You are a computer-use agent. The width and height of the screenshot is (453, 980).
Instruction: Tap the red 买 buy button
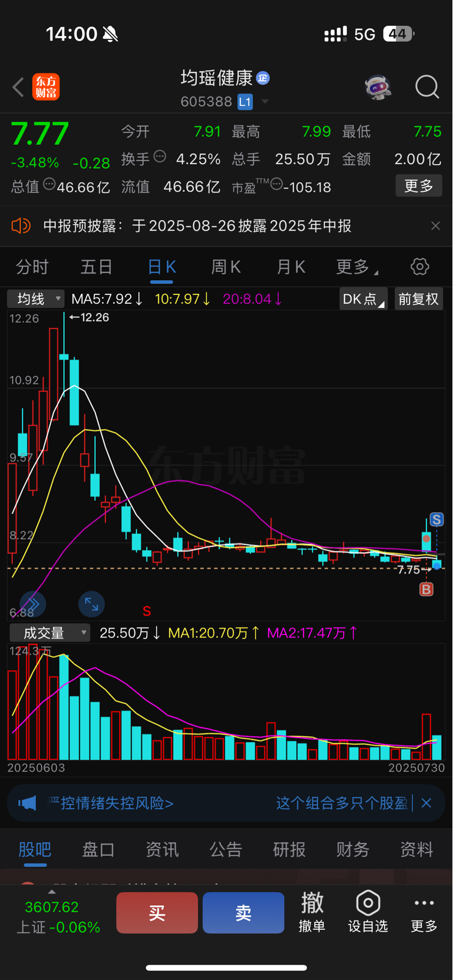(157, 913)
